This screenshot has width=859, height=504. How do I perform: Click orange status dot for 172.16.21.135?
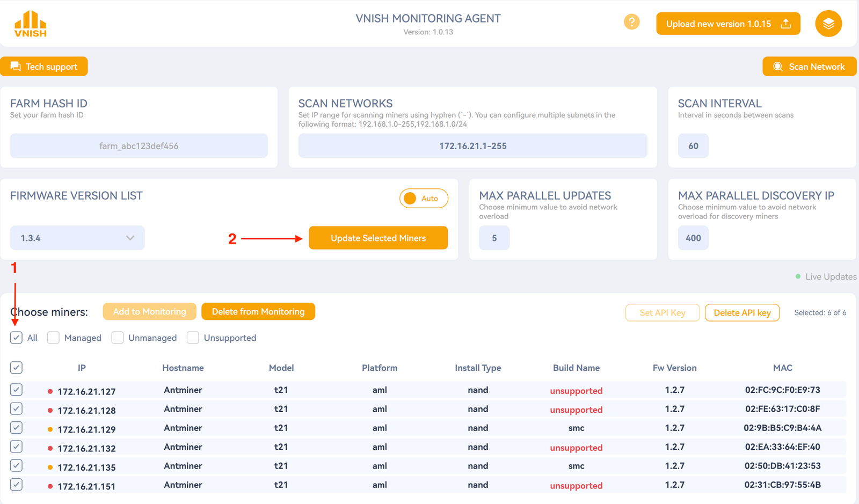tap(50, 468)
